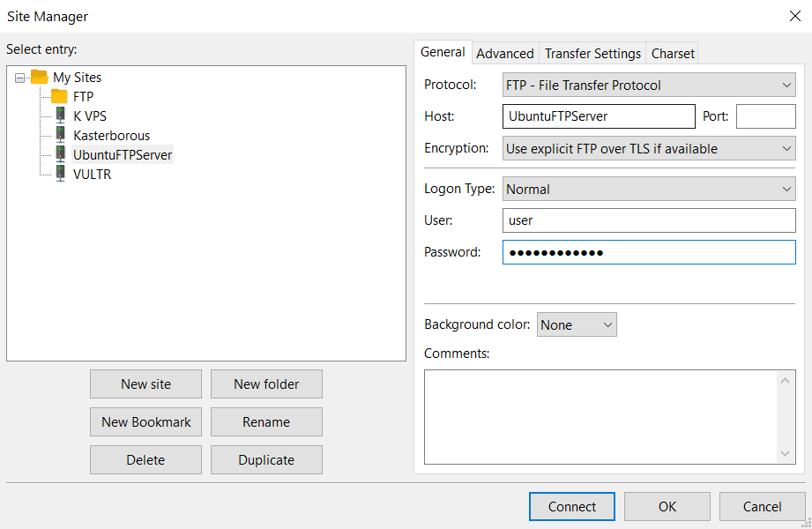The height and width of the screenshot is (529, 812).
Task: Click the New site button
Action: [145, 384]
